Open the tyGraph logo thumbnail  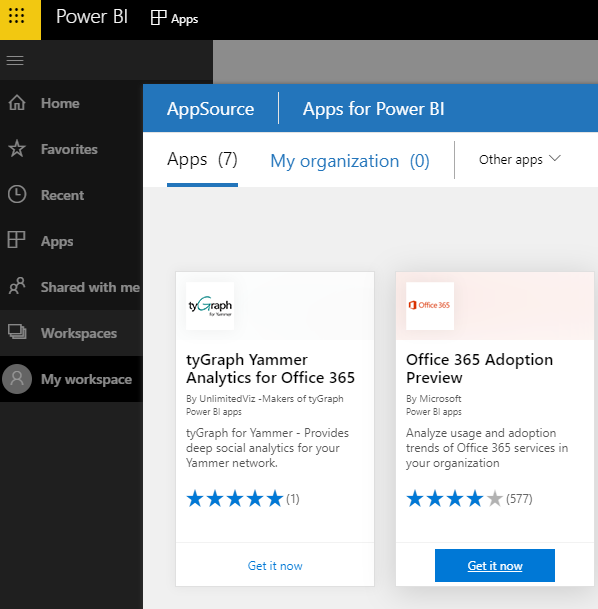coord(210,306)
